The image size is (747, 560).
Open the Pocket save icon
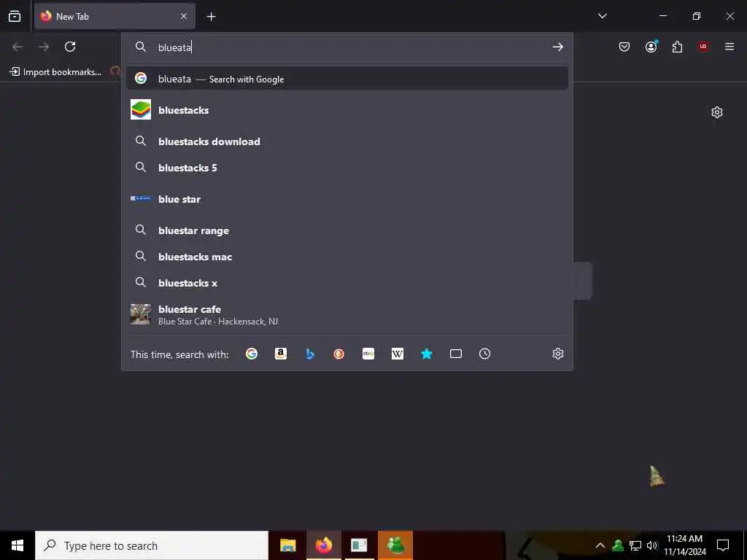(624, 47)
